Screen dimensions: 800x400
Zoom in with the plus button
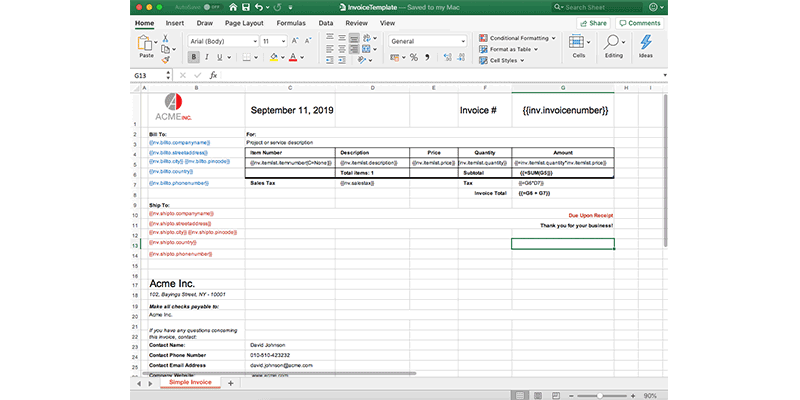[x=633, y=395]
